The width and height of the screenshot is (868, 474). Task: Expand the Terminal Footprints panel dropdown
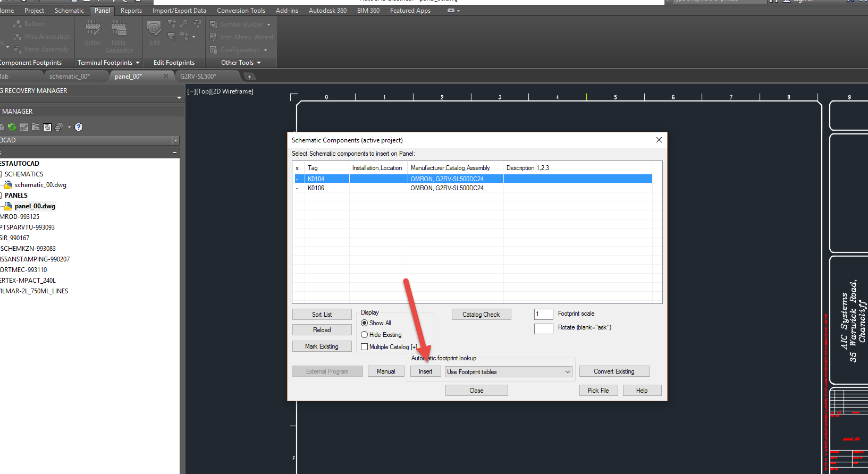point(138,63)
